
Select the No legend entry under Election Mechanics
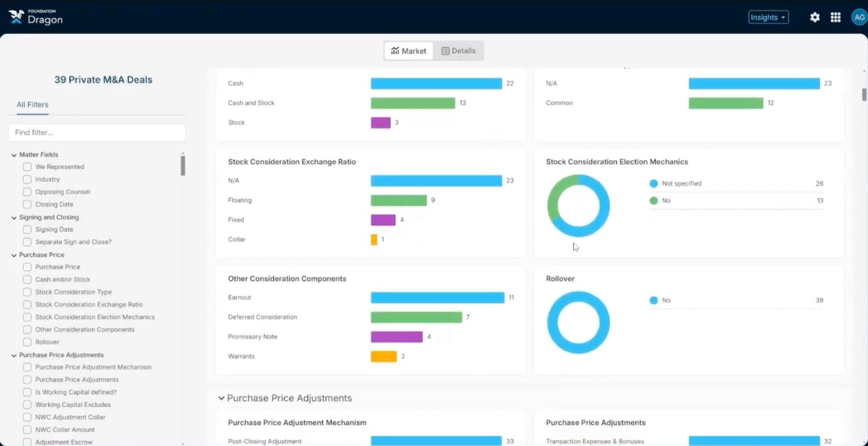click(x=736, y=200)
